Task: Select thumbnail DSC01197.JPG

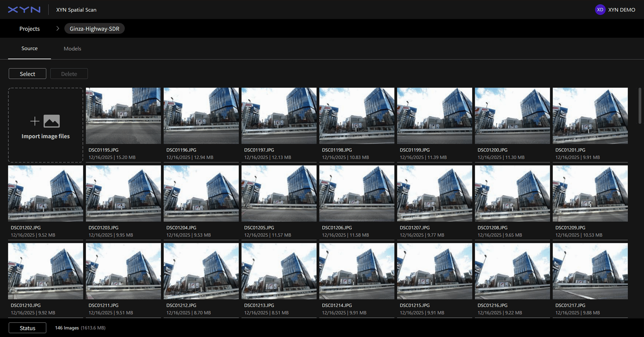Action: pos(279,116)
